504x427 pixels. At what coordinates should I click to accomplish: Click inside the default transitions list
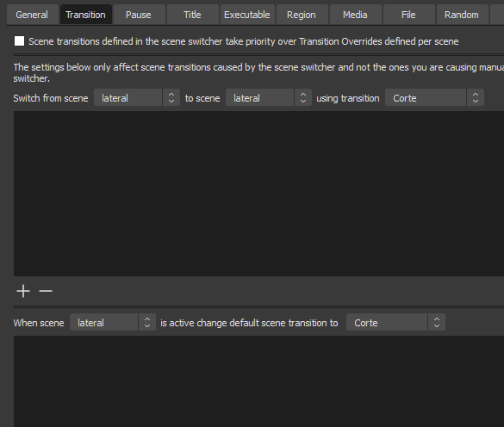tap(258, 381)
